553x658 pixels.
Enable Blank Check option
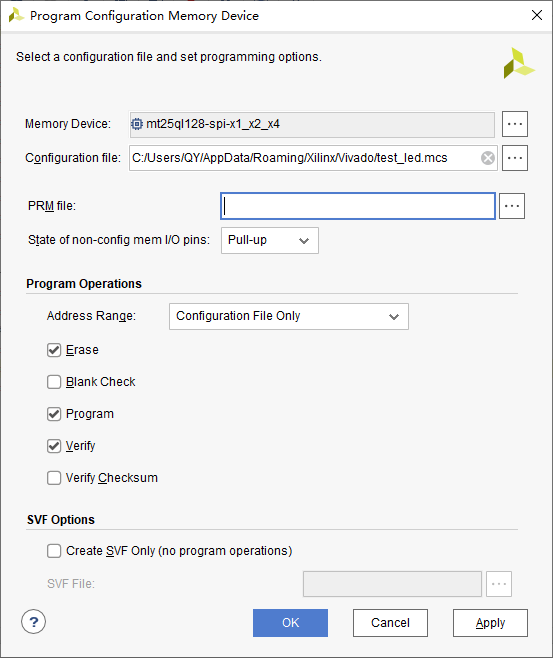coord(54,382)
